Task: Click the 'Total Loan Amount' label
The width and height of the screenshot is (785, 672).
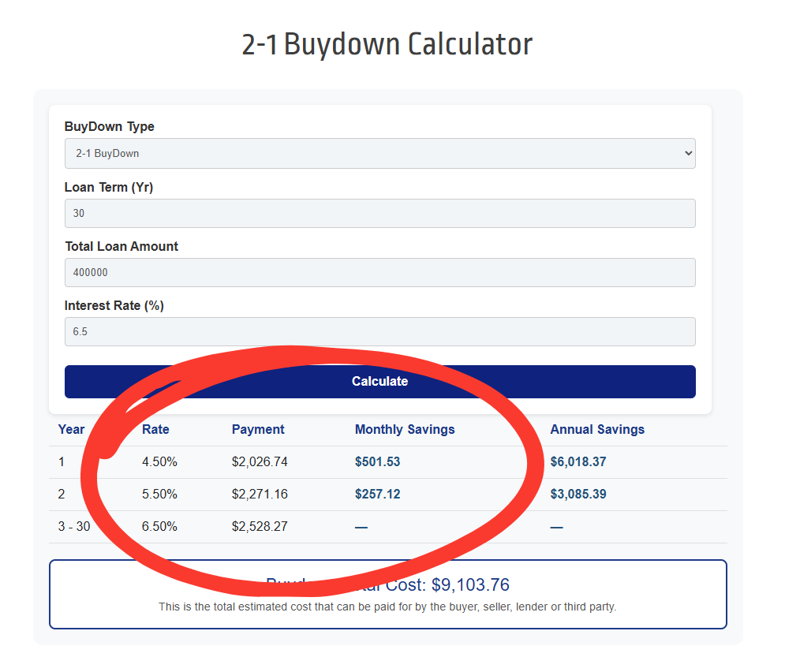Action: click(x=121, y=246)
